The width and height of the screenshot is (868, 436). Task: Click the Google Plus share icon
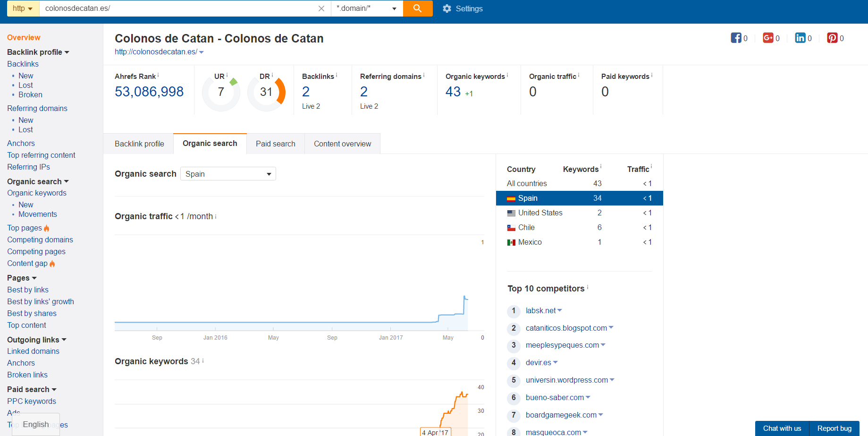point(768,38)
